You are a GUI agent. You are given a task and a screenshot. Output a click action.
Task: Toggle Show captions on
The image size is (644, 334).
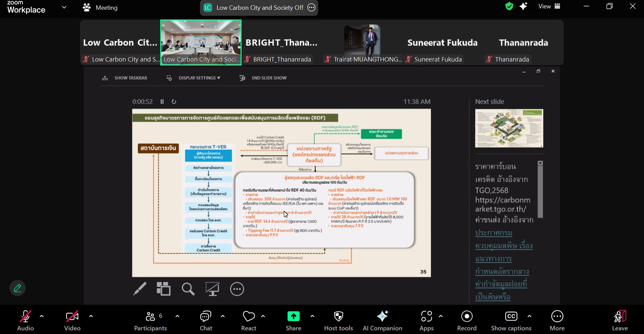click(x=511, y=321)
